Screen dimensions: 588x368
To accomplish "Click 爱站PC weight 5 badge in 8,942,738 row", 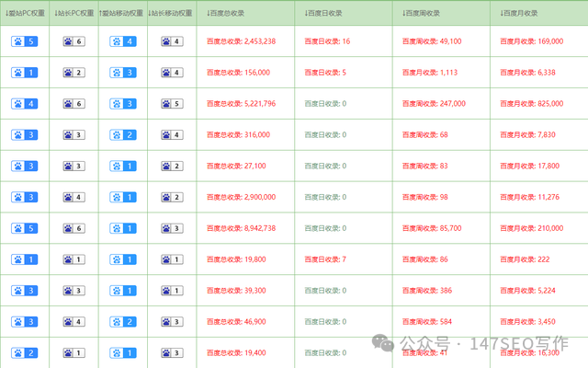I will (25, 228).
